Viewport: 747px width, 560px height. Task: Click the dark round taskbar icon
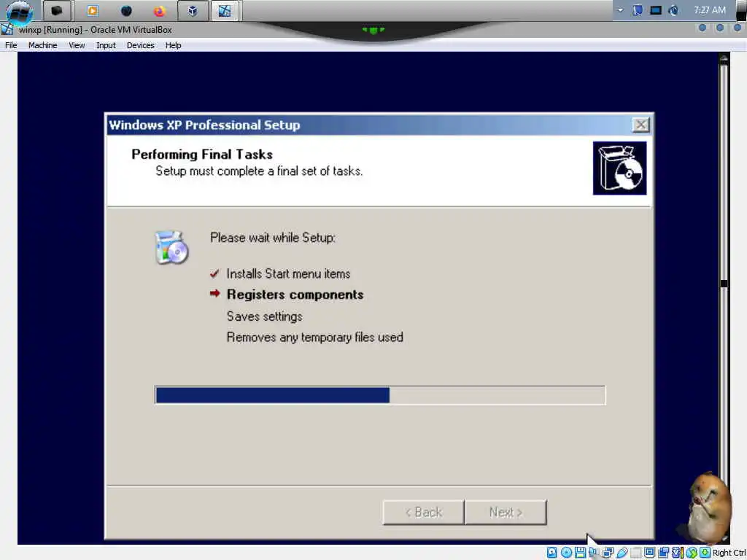tap(126, 10)
